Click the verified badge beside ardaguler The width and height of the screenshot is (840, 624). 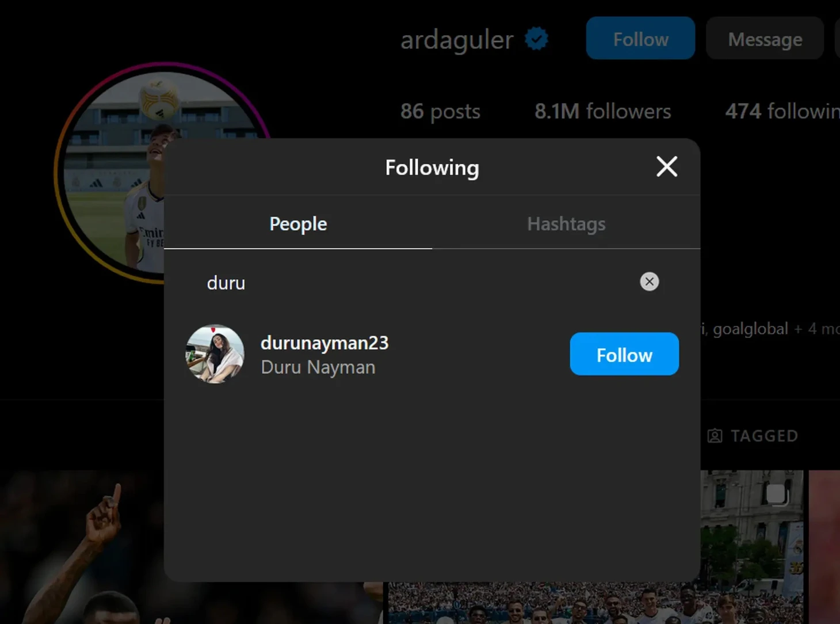point(537,39)
